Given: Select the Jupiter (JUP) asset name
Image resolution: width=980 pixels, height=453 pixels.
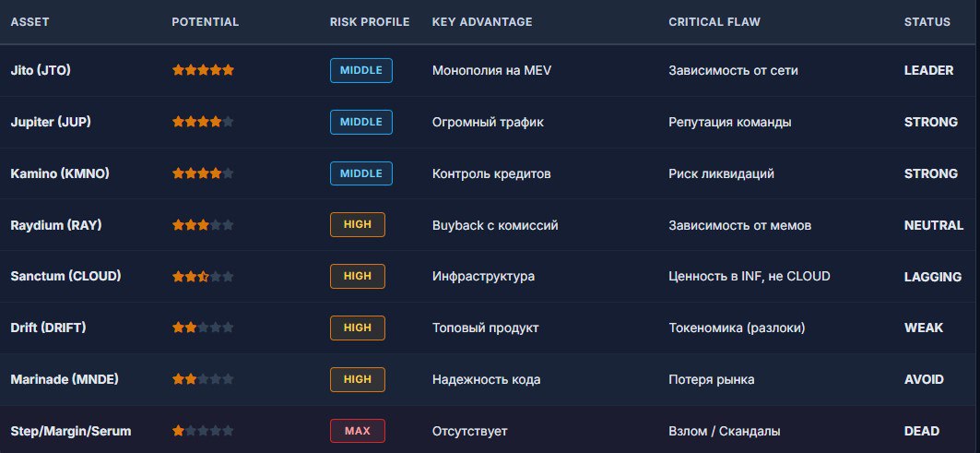Looking at the screenshot, I should point(51,122).
